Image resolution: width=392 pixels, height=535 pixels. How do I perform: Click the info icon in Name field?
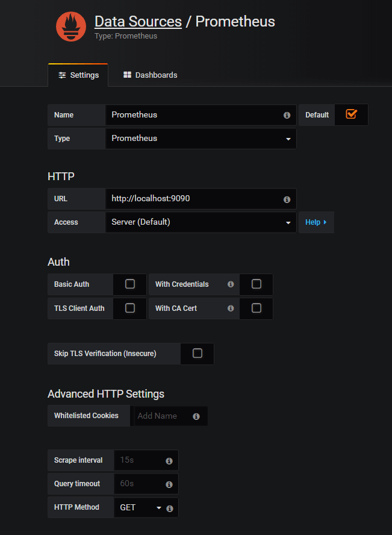click(287, 115)
